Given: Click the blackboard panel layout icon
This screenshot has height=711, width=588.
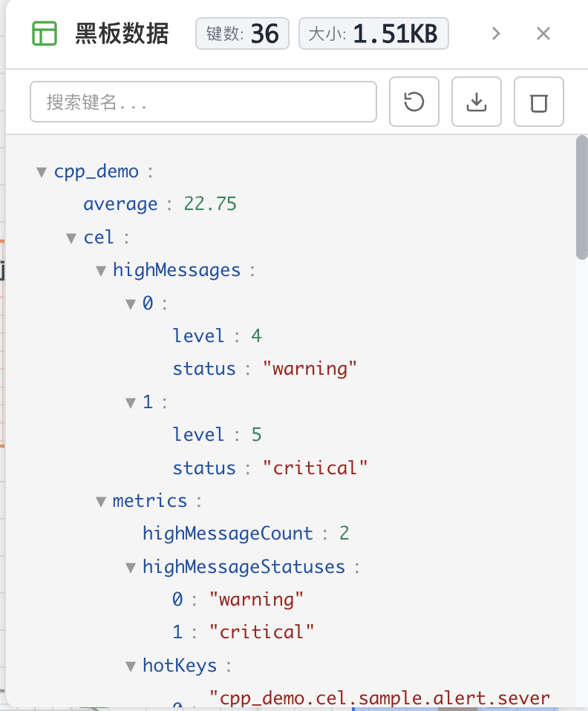Looking at the screenshot, I should [45, 34].
